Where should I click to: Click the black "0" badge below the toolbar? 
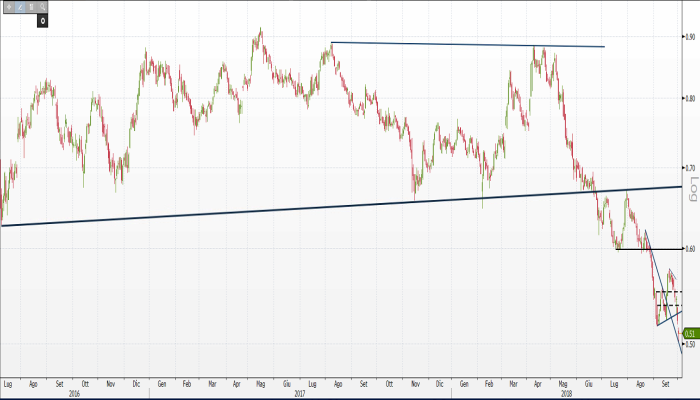click(43, 20)
